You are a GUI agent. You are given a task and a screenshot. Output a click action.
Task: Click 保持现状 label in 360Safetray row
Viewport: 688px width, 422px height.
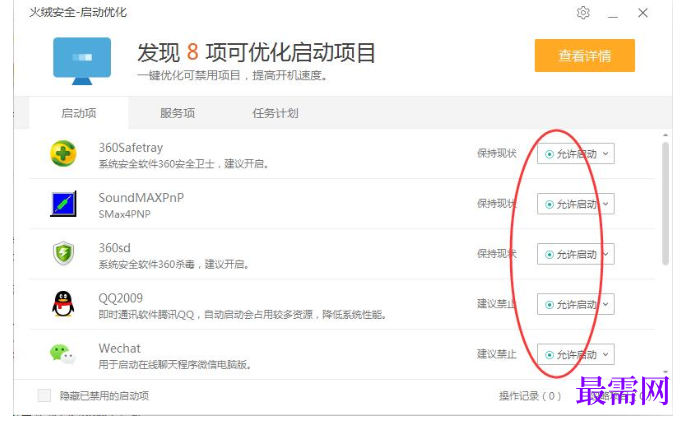[497, 154]
